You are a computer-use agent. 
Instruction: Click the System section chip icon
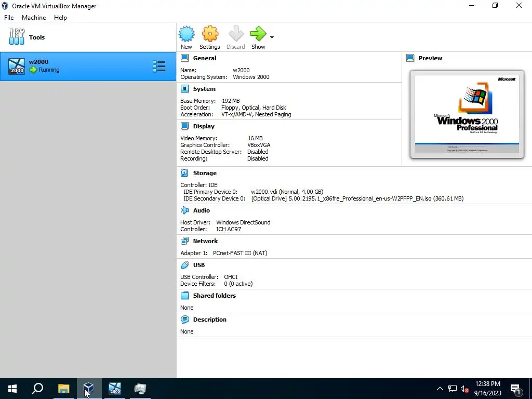click(x=184, y=89)
